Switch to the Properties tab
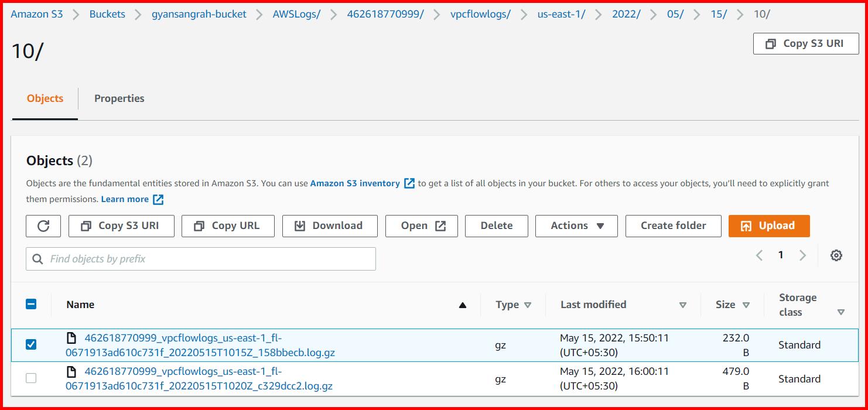868x410 pixels. [119, 98]
